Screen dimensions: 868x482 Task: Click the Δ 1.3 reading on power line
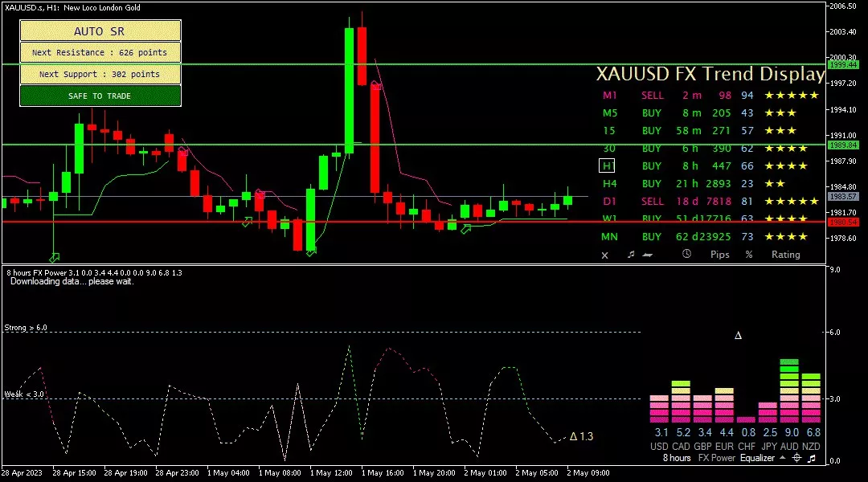pos(581,437)
